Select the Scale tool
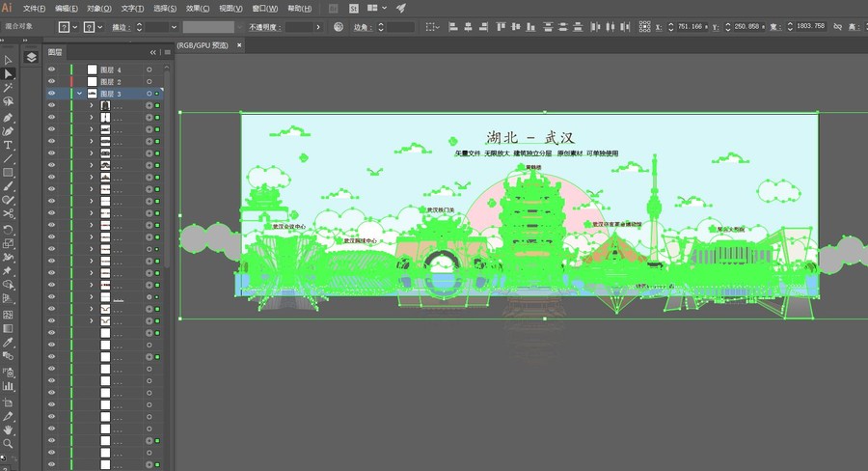Image resolution: width=868 pixels, height=471 pixels. click(8, 244)
